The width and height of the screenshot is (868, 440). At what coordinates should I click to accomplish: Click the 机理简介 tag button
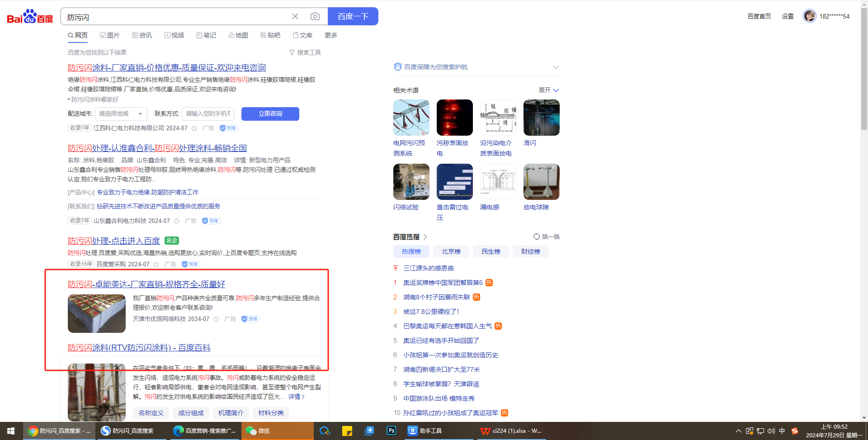[x=231, y=413]
